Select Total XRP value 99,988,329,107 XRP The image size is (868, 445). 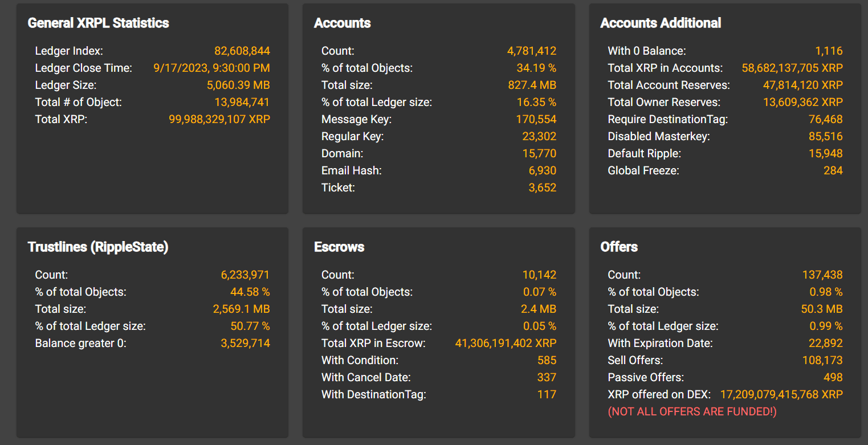point(219,119)
